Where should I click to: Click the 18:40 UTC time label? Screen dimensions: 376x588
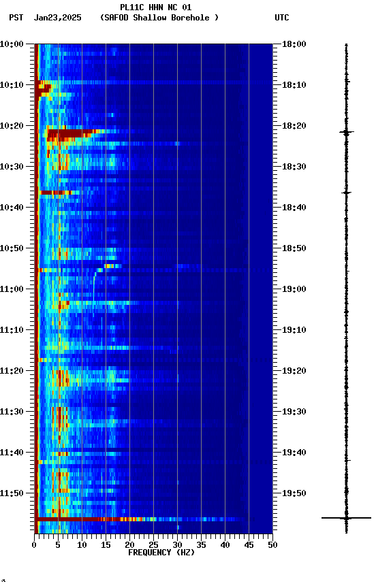[294, 208]
